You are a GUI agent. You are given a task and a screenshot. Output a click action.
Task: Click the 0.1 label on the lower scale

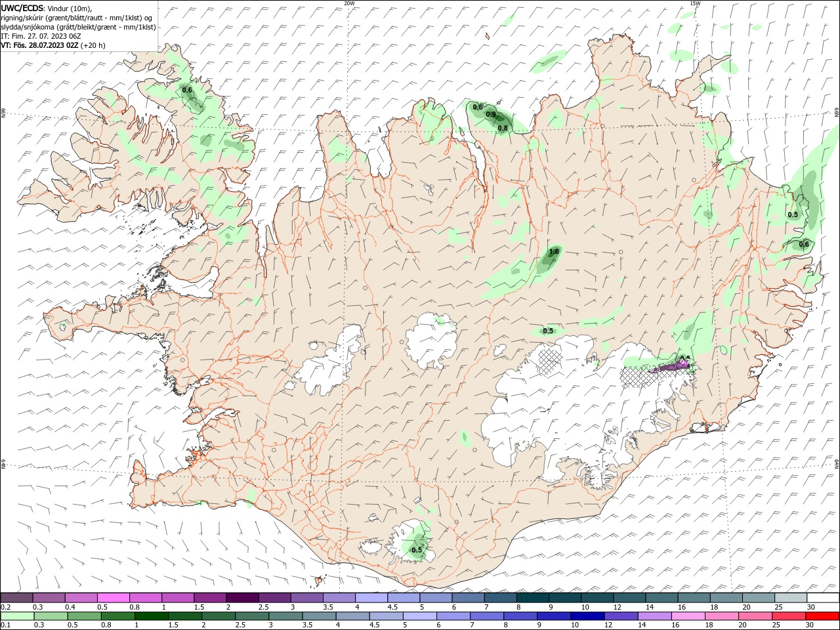5,625
